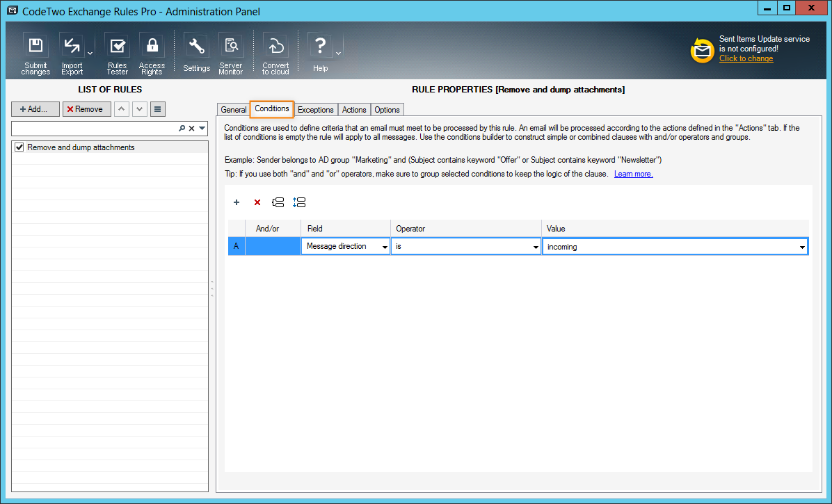Open the 'Learn more.' link
Image resolution: width=832 pixels, height=504 pixels.
634,174
